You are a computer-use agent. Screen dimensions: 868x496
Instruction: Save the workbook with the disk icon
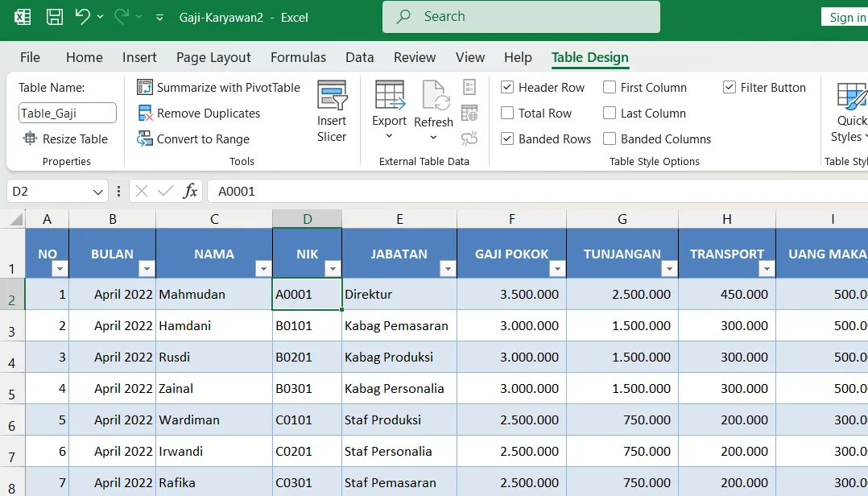[54, 17]
